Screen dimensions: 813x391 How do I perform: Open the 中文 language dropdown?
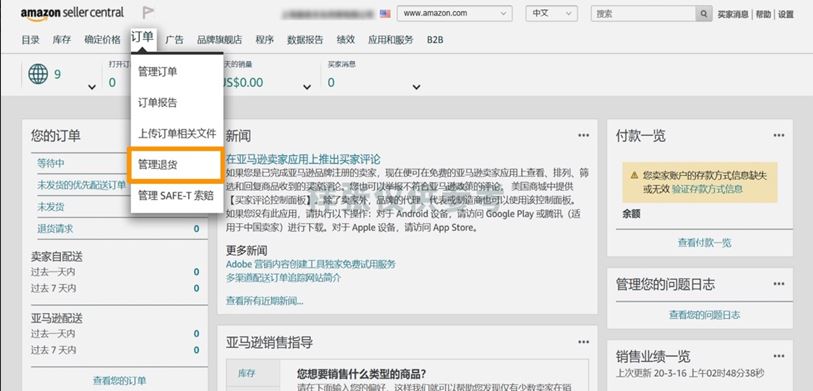[x=551, y=13]
